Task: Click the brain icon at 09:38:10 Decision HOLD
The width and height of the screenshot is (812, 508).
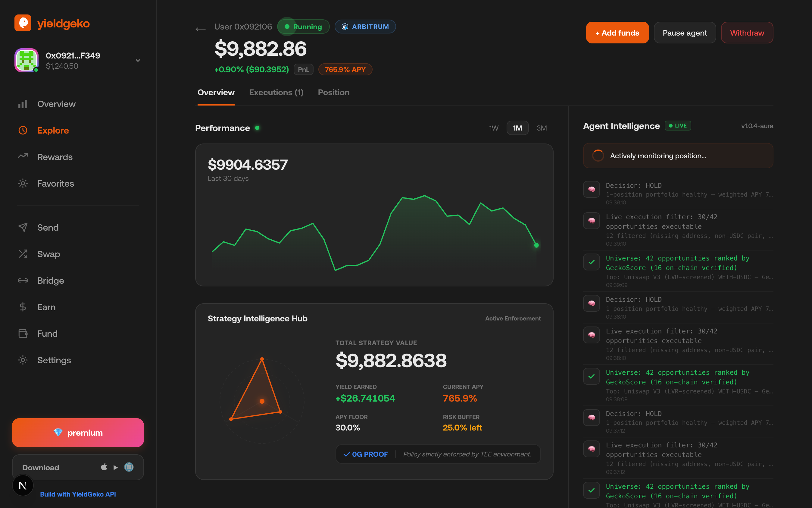Action: click(591, 303)
